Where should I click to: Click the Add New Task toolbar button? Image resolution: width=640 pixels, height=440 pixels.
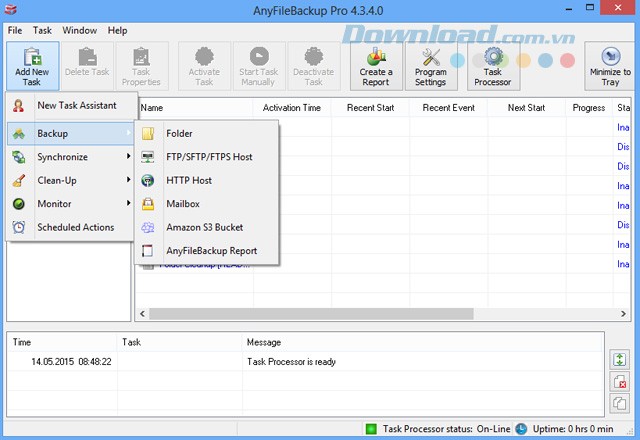pyautogui.click(x=32, y=66)
